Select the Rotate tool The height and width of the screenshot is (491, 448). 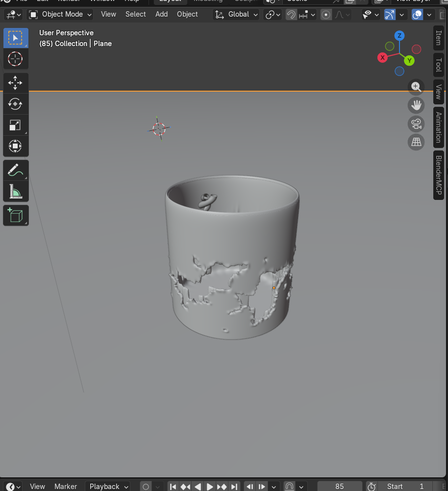pos(16,103)
